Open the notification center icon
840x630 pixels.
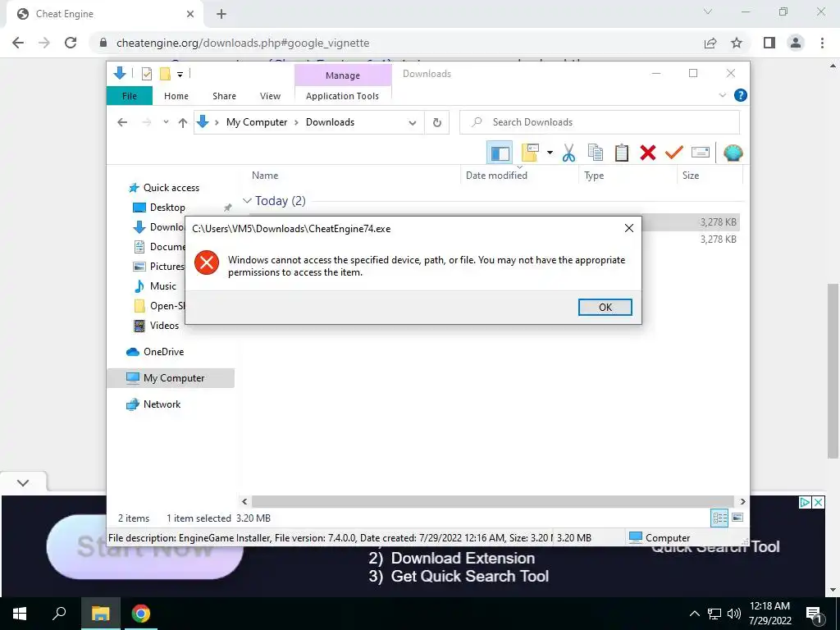coord(814,614)
